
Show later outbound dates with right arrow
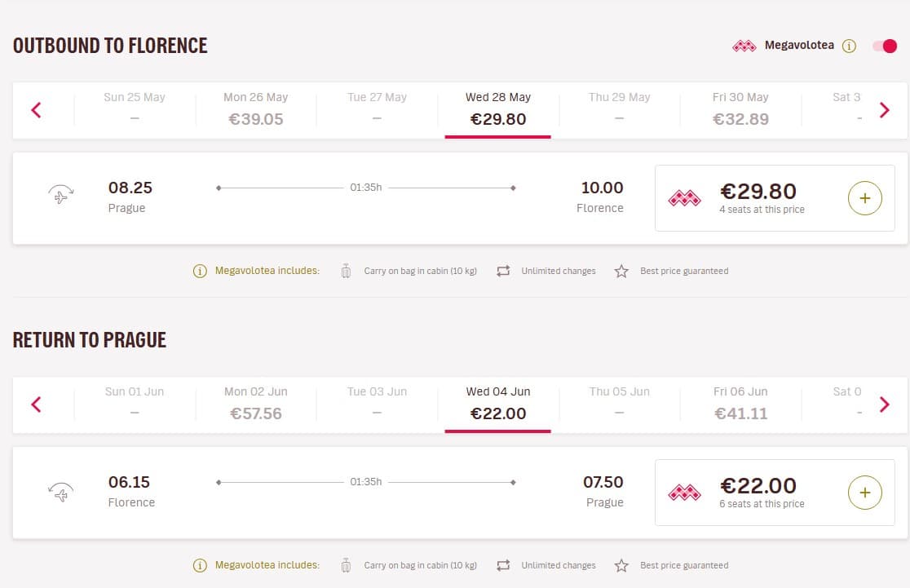(885, 110)
